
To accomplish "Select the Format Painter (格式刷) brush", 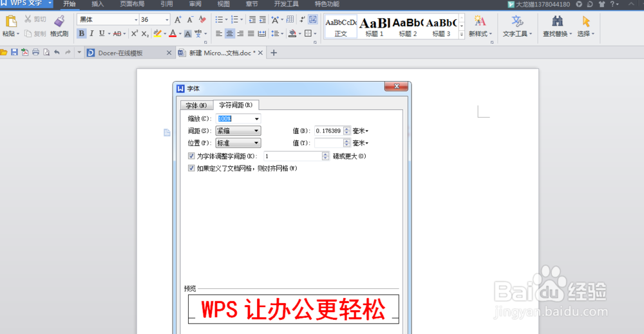I will click(59, 21).
